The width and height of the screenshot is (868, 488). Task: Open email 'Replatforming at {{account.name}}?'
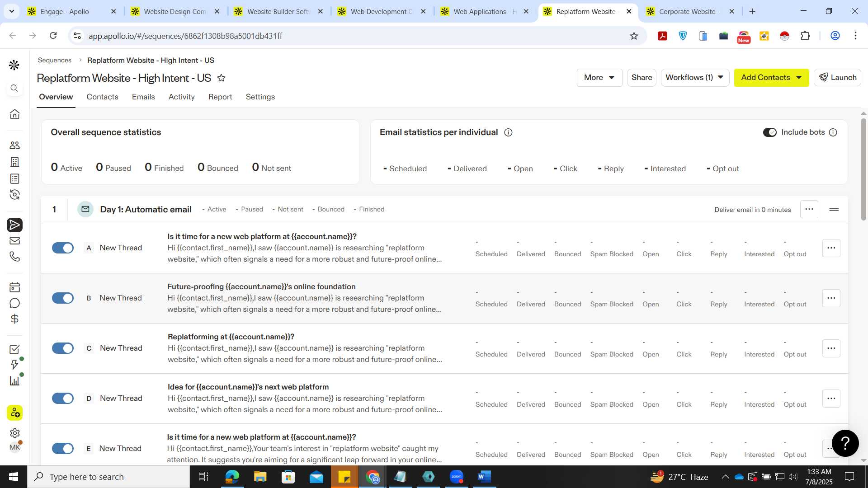coord(231,337)
